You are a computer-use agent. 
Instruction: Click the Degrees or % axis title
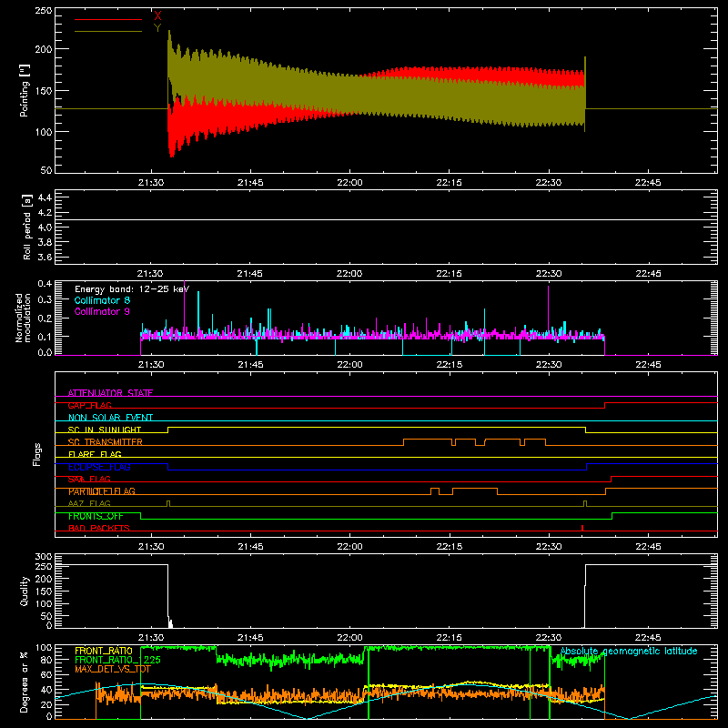25,682
